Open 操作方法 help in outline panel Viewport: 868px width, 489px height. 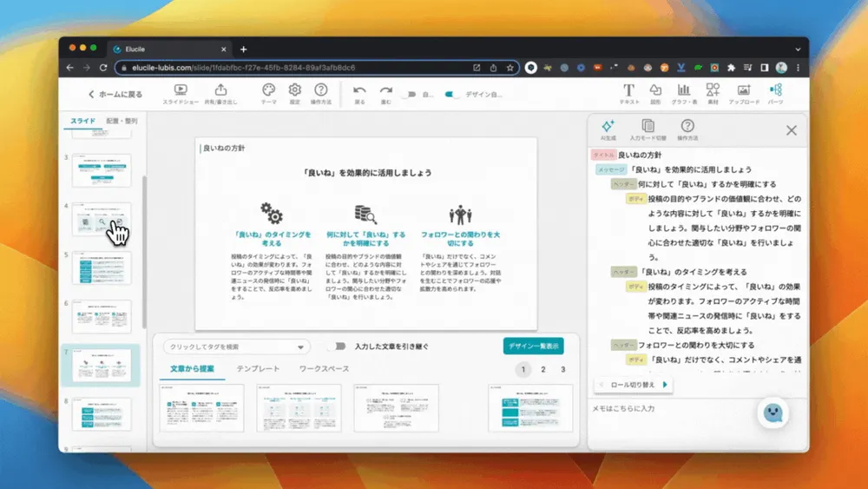pos(687,130)
